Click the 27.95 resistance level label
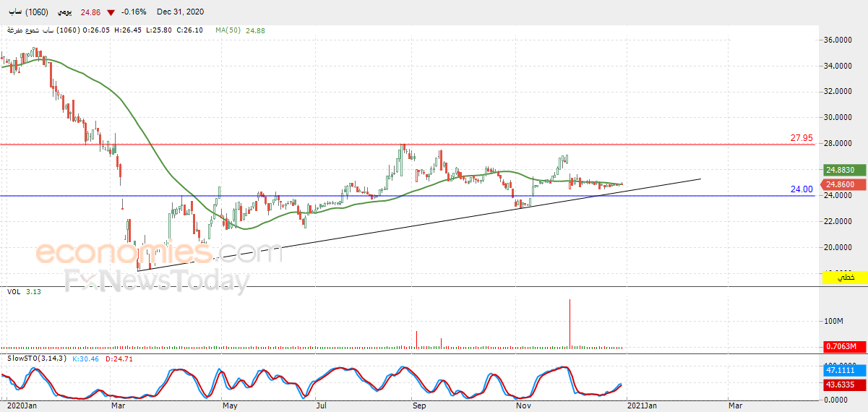 point(802,138)
